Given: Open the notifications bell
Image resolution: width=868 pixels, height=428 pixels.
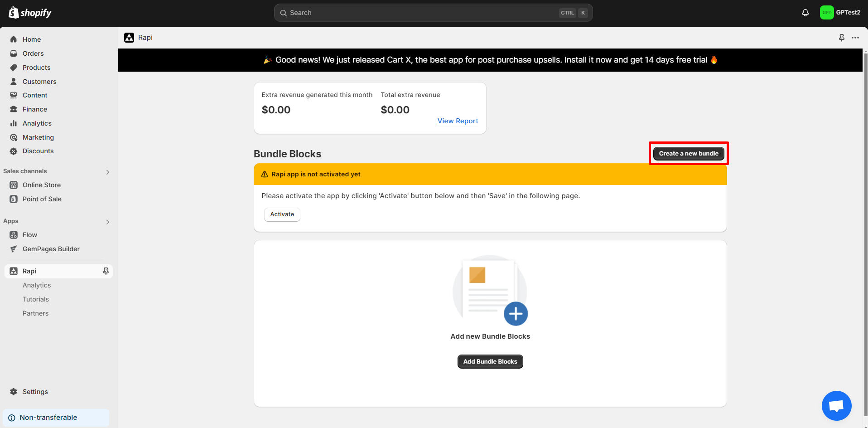Looking at the screenshot, I should [805, 13].
